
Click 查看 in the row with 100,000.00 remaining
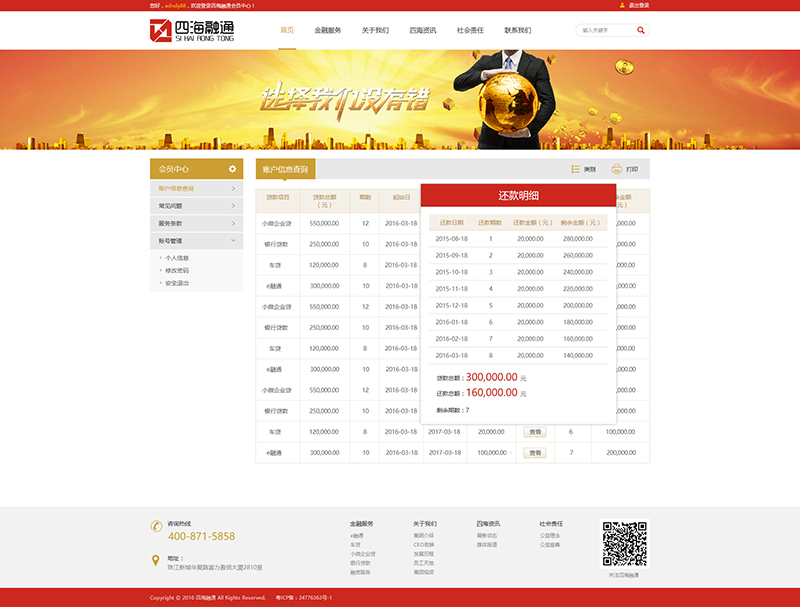point(535,432)
